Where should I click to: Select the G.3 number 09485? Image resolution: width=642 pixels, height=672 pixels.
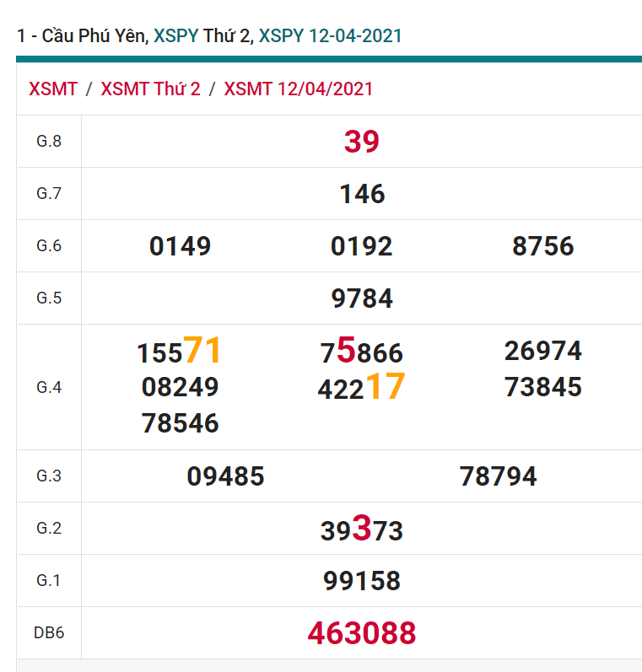225,476
